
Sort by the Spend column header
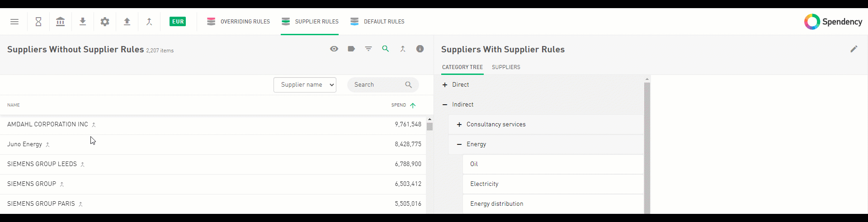pos(399,105)
